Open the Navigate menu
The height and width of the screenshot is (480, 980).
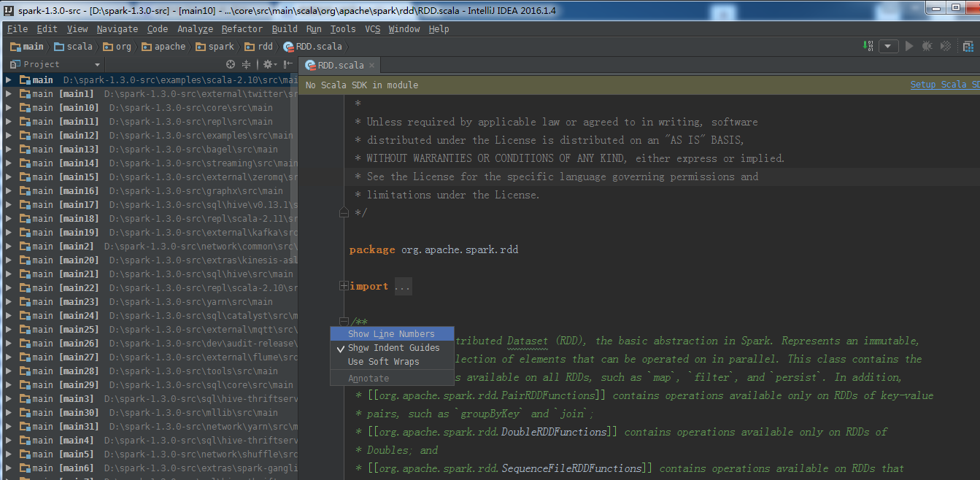click(117, 29)
